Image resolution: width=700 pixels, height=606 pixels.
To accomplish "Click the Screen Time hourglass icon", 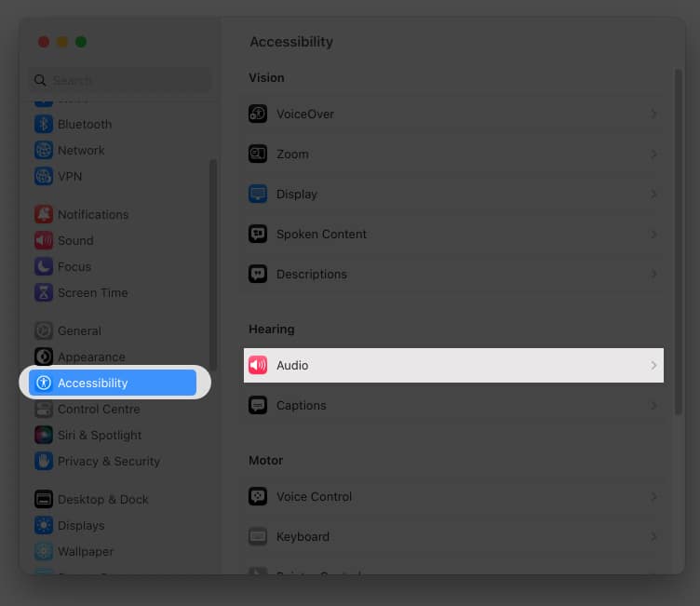I will tap(44, 293).
